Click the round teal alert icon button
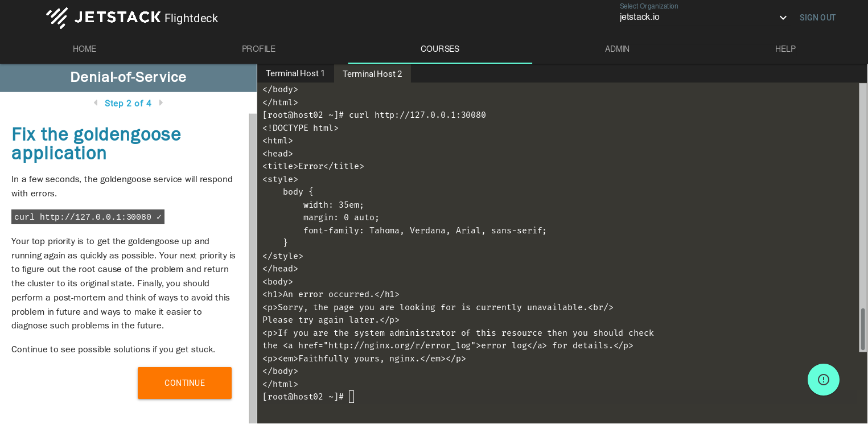Viewport: 868px width, 424px height. [x=823, y=380]
